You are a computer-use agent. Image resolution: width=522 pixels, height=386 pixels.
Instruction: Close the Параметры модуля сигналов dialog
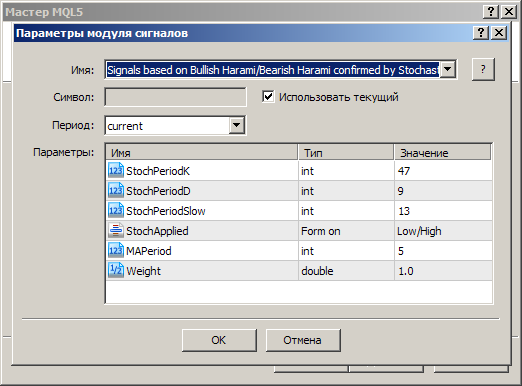tap(499, 33)
